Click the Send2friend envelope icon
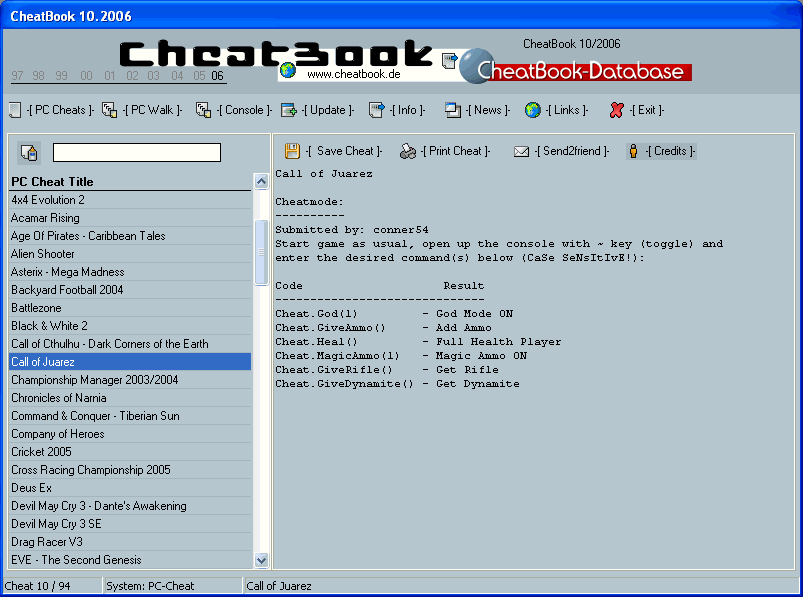Image resolution: width=803 pixels, height=597 pixels. click(521, 152)
